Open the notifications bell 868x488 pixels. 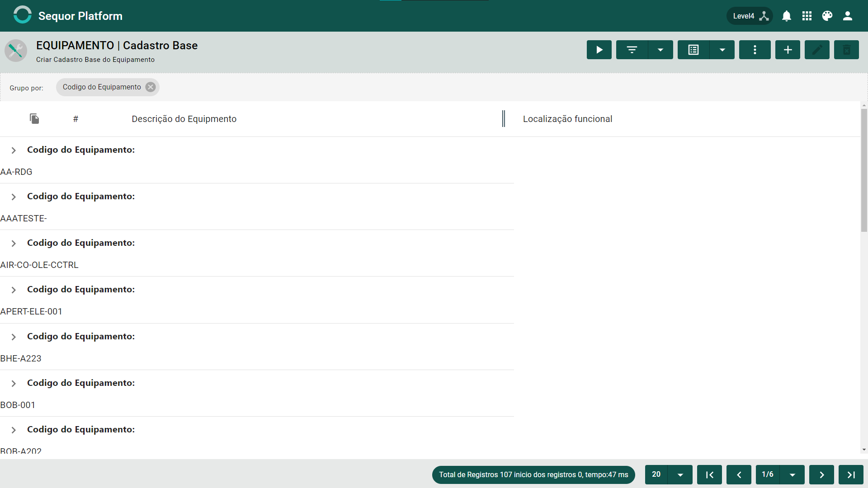(787, 16)
